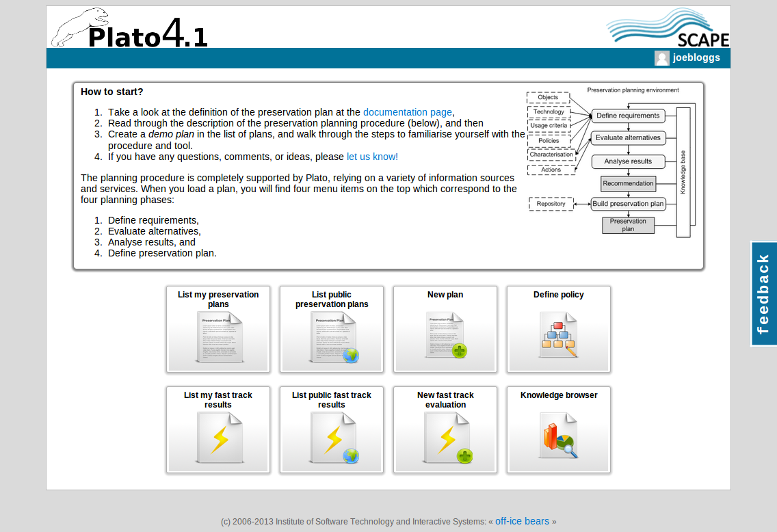The width and height of the screenshot is (777, 532).
Task: Open the documentation page link
Action: pyautogui.click(x=408, y=112)
